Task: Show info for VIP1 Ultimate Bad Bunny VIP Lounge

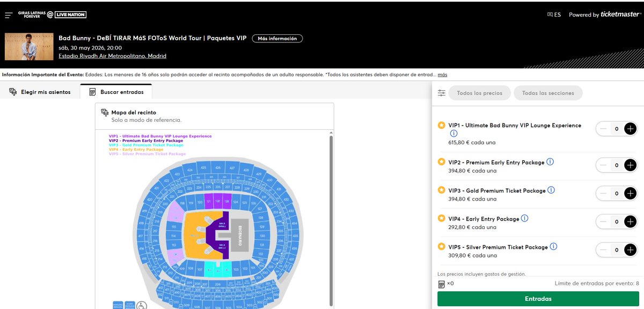Action: (453, 134)
